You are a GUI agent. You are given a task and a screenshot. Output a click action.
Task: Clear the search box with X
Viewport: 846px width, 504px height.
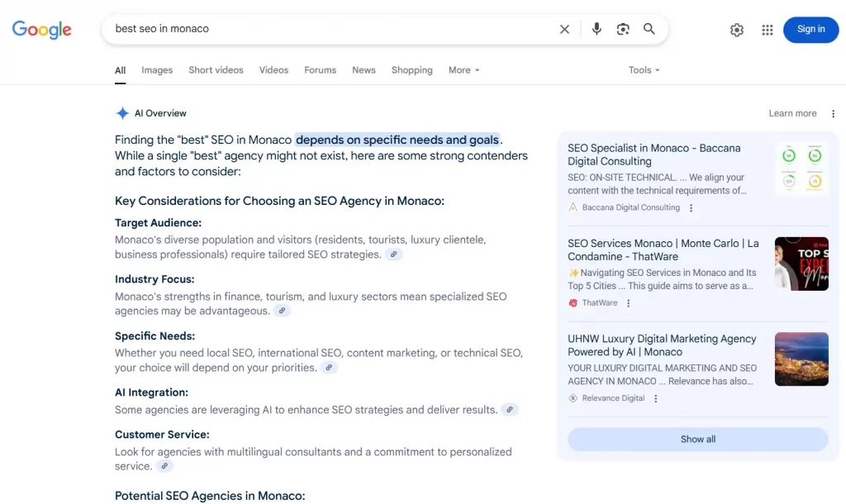[x=564, y=29]
